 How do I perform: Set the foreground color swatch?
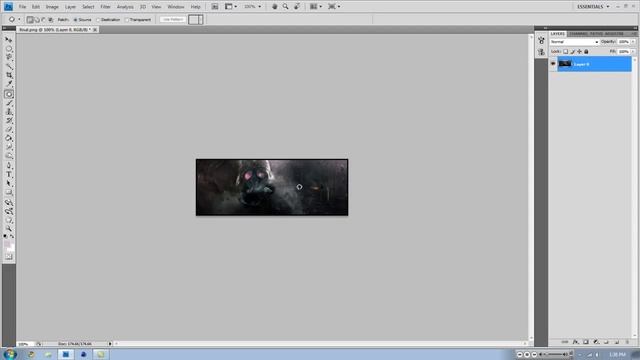tap(7, 244)
